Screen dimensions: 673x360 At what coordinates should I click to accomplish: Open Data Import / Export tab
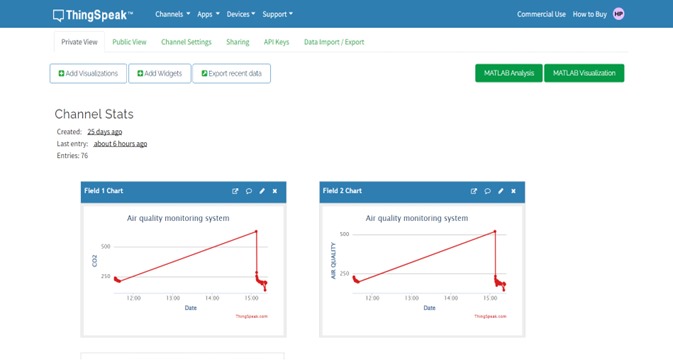tap(334, 42)
